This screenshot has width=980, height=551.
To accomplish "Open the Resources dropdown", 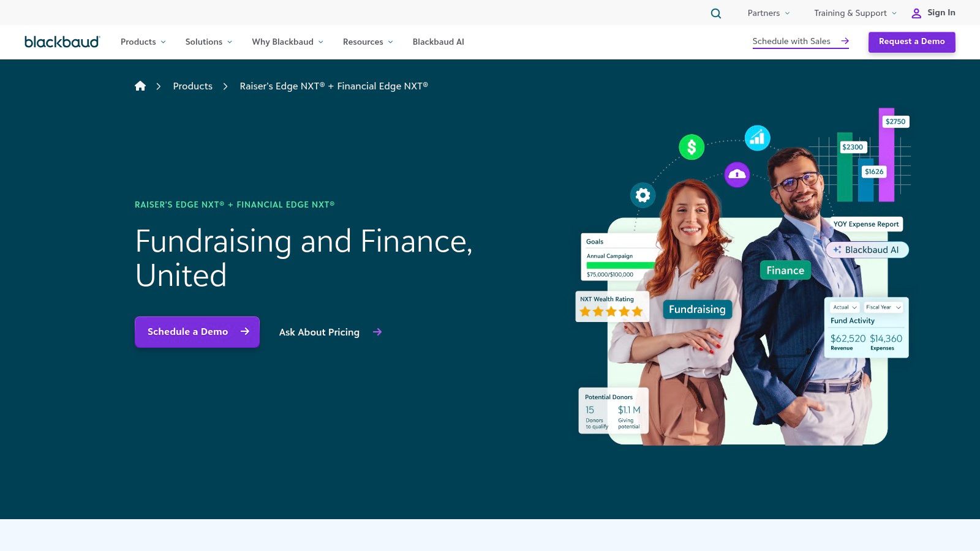I will (x=368, y=42).
